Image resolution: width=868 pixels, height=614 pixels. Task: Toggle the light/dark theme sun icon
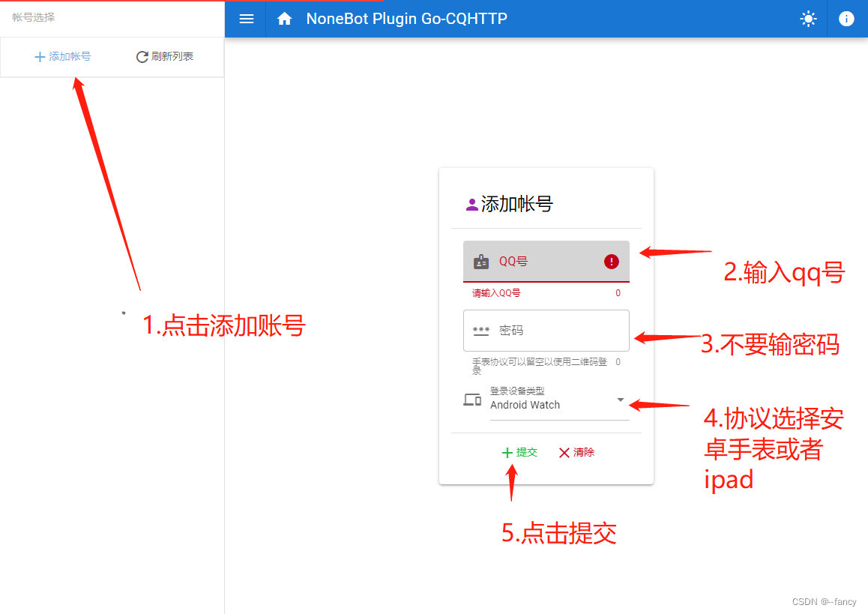(x=808, y=19)
